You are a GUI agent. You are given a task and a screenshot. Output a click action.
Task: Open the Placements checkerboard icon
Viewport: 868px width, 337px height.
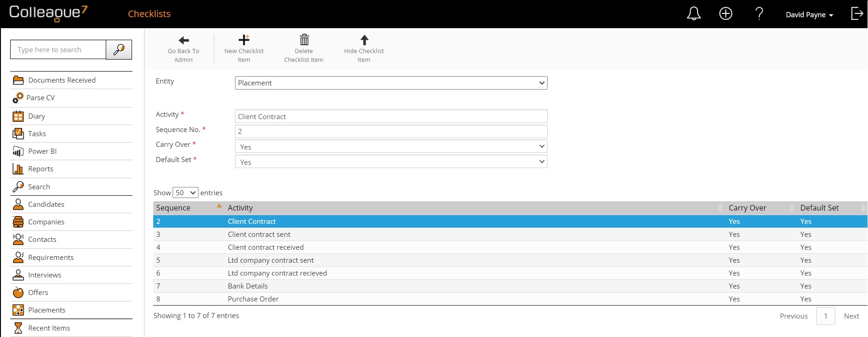pos(18,310)
